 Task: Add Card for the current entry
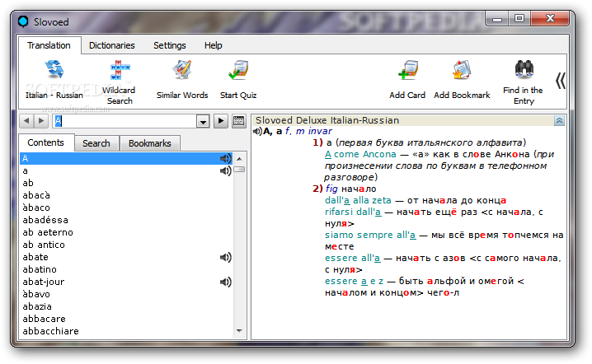pos(407,80)
